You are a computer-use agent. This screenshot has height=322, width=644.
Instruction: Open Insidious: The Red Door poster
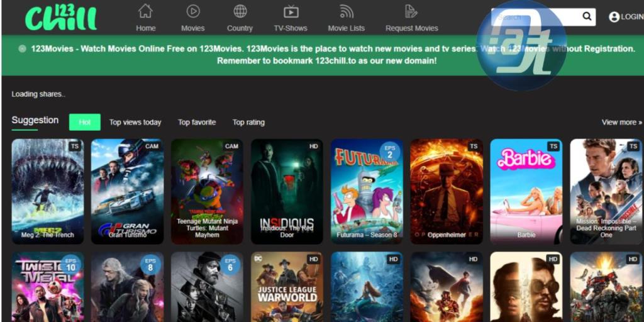pos(287,191)
